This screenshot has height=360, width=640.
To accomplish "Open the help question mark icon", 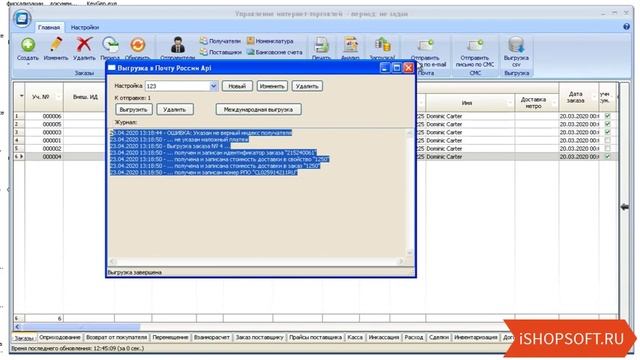I will 627,27.
